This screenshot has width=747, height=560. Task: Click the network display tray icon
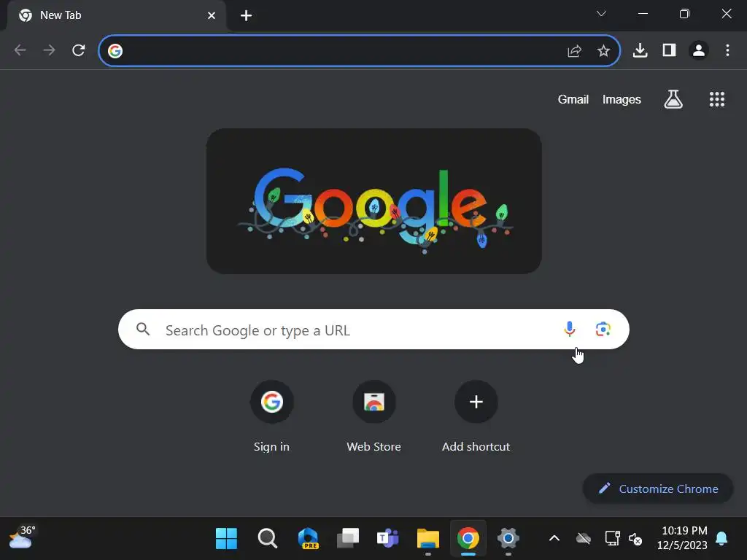[612, 539]
